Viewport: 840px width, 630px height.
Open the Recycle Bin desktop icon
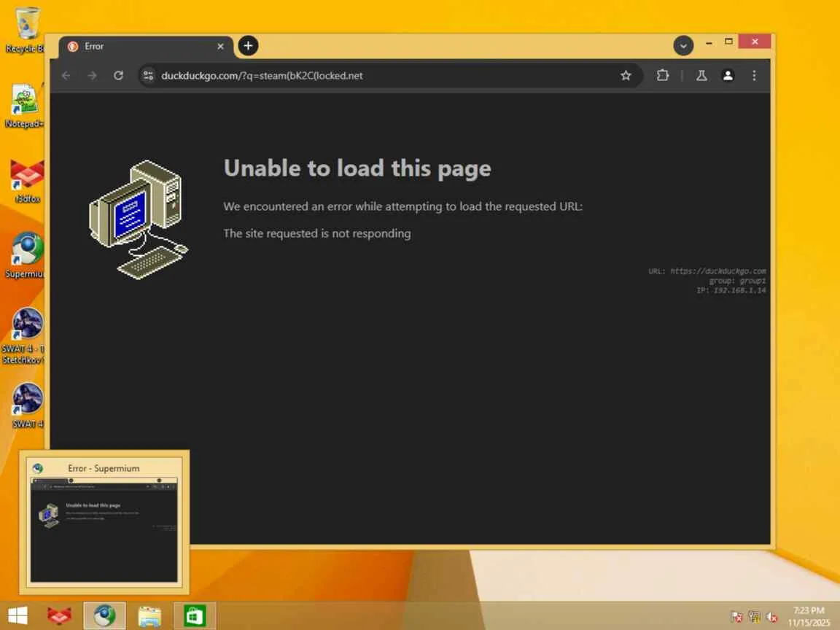tap(26, 29)
